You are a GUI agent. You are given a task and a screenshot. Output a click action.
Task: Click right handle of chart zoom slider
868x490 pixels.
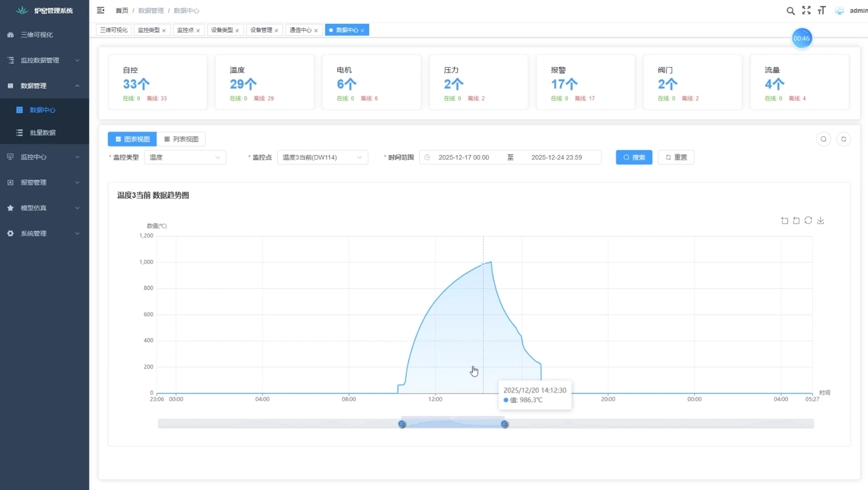tap(505, 424)
